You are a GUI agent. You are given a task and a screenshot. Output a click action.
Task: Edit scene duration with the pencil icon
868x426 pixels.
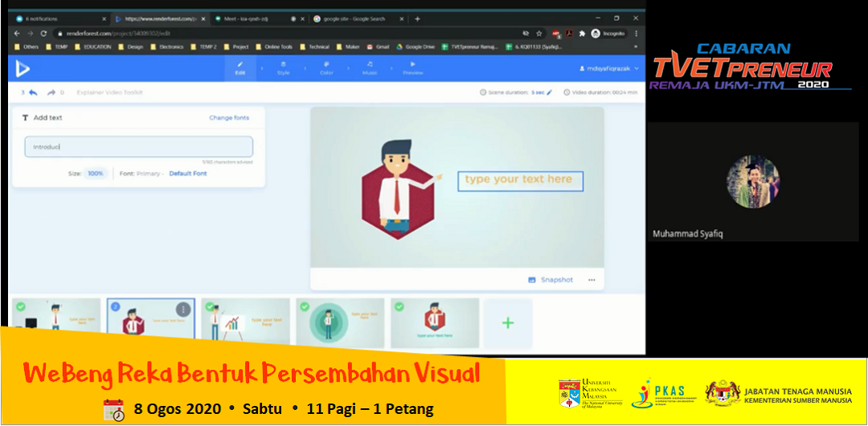[550, 92]
